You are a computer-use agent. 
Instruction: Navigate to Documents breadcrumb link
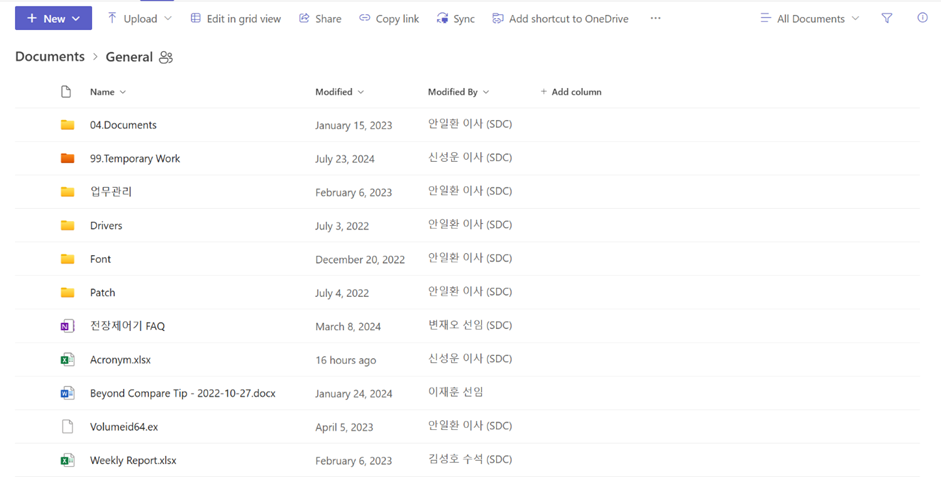pyautogui.click(x=50, y=57)
